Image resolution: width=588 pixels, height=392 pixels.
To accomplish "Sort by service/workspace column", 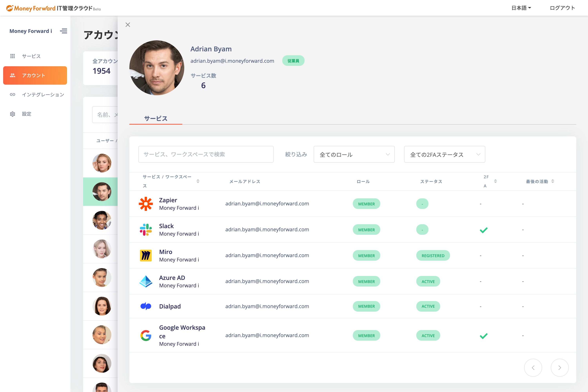I will tap(198, 181).
